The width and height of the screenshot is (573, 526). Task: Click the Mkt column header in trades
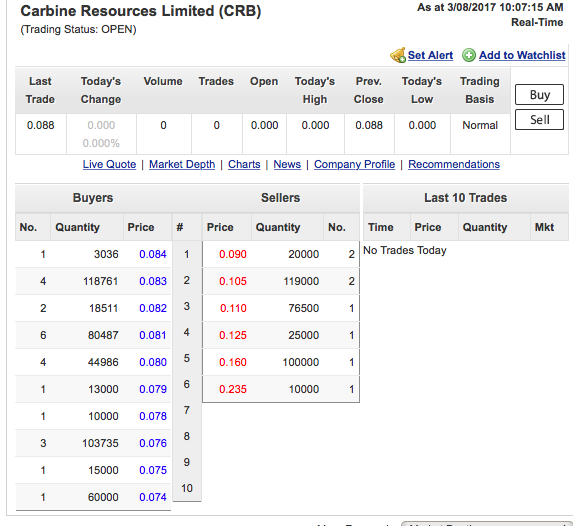pos(544,227)
